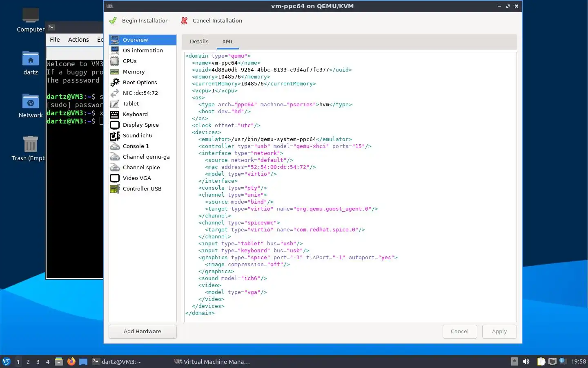Select the Memory list item text
Screen dimensions: 588x368
(134, 72)
